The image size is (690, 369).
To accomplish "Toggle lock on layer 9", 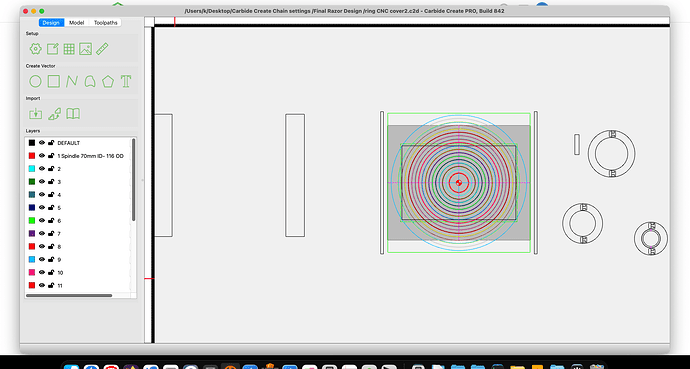I will tap(51, 259).
